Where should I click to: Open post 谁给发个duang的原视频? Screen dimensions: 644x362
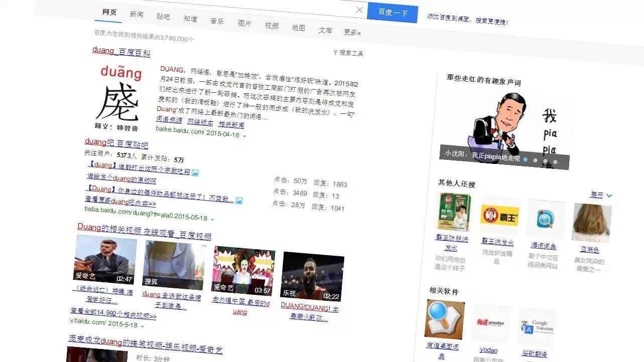(x=121, y=178)
